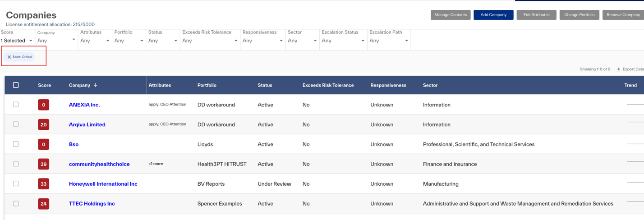
Task: Toggle the select-all checkbox in table header
Action: [16, 85]
